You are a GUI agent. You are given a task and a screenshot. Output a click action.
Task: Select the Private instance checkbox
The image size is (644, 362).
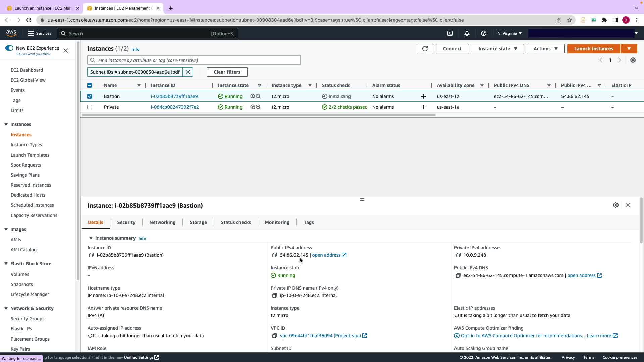90,107
